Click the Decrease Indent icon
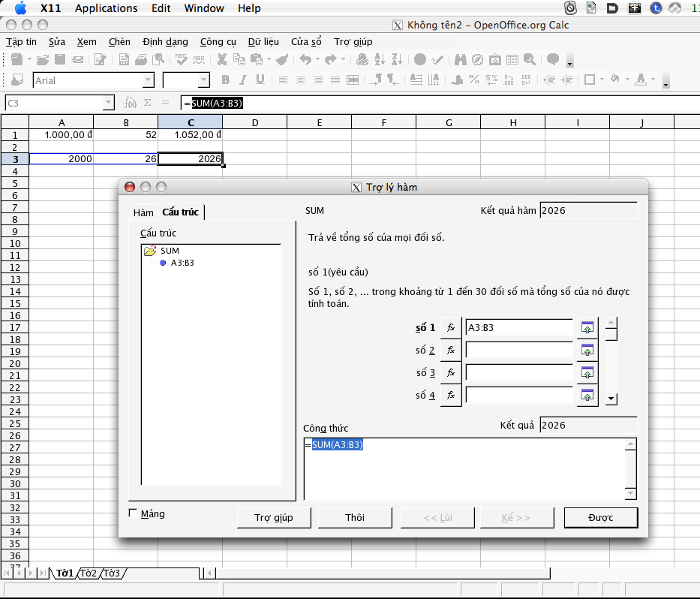This screenshot has height=599, width=700. (x=549, y=80)
